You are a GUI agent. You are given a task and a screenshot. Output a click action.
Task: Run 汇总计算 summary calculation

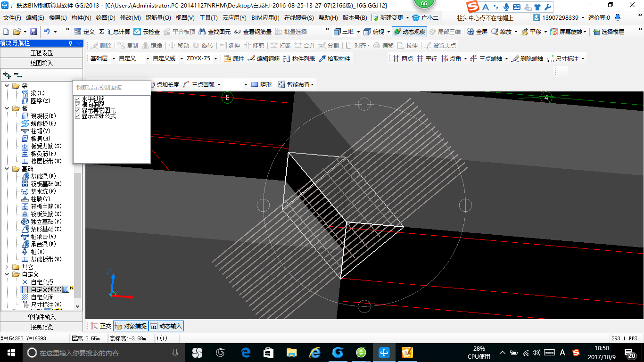click(115, 32)
